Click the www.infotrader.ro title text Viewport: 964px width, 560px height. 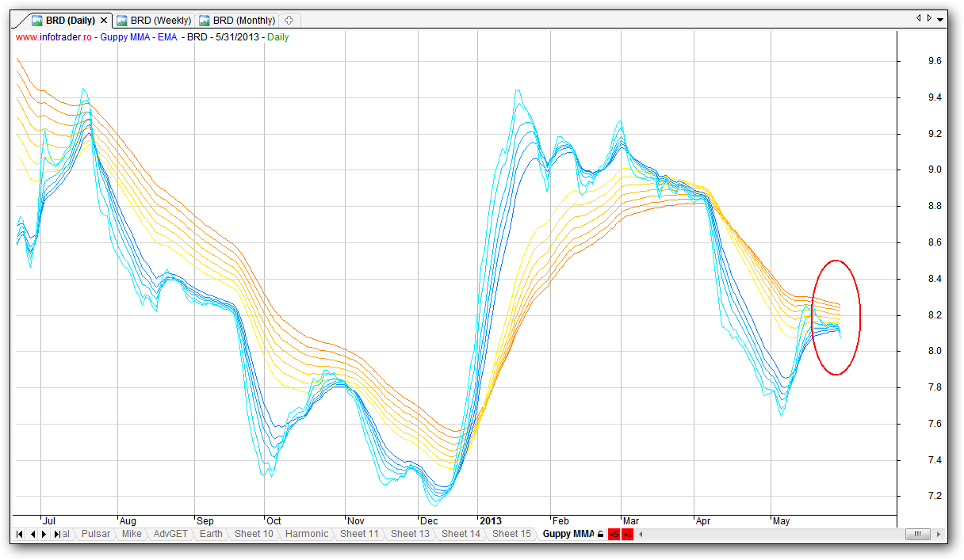point(53,36)
